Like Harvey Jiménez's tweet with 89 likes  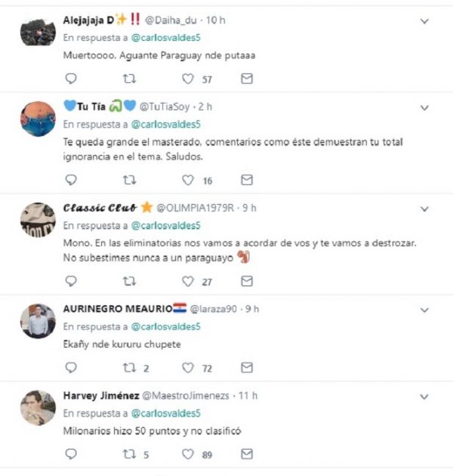point(188,454)
